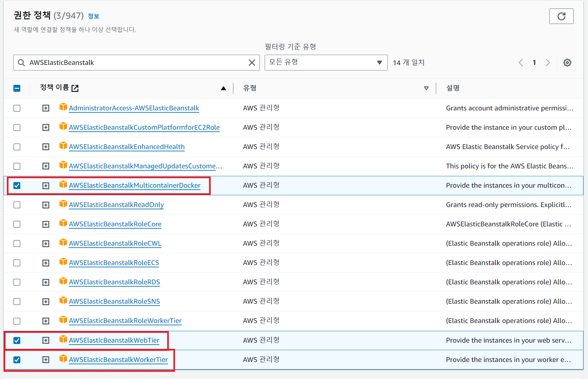Image resolution: width=588 pixels, height=379 pixels.
Task: Click the policy icon for AWSElasticBeanstalkRoleCore
Action: coord(63,223)
